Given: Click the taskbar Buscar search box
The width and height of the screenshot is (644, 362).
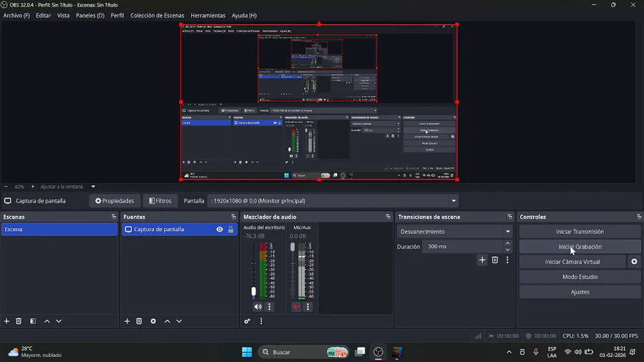Looking at the screenshot, I should point(304,352).
